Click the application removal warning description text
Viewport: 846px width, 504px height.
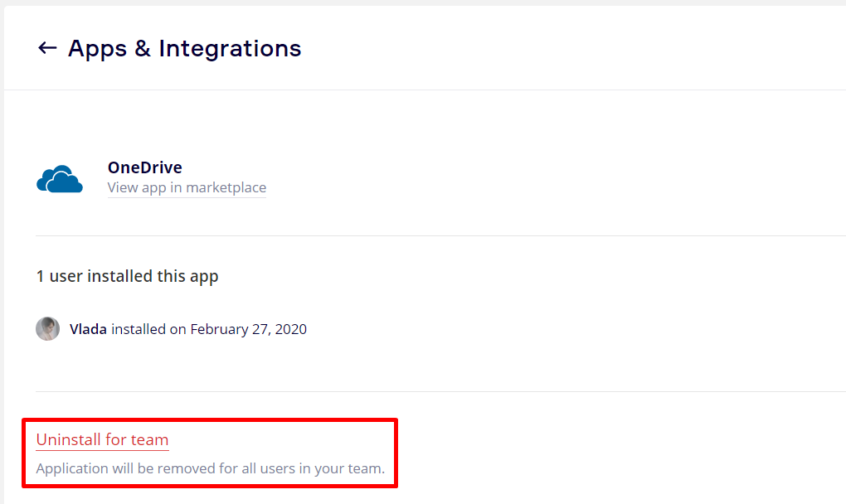click(210, 468)
